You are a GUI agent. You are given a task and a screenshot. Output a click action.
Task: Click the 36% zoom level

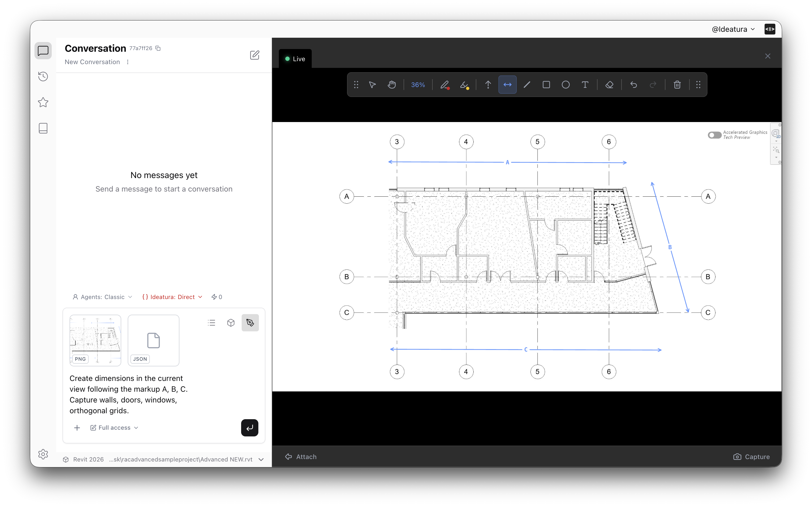coord(418,85)
